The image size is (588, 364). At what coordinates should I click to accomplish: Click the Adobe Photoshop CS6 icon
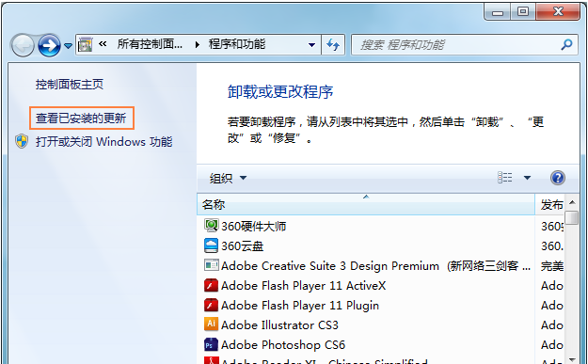pos(211,344)
